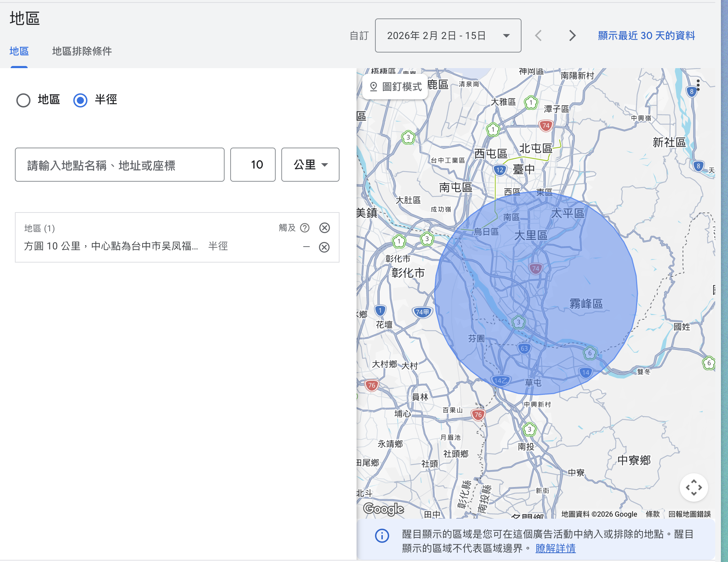The width and height of the screenshot is (728, 562).
Task: Enable 圖釘模式 pin mode on map
Action: (x=396, y=87)
